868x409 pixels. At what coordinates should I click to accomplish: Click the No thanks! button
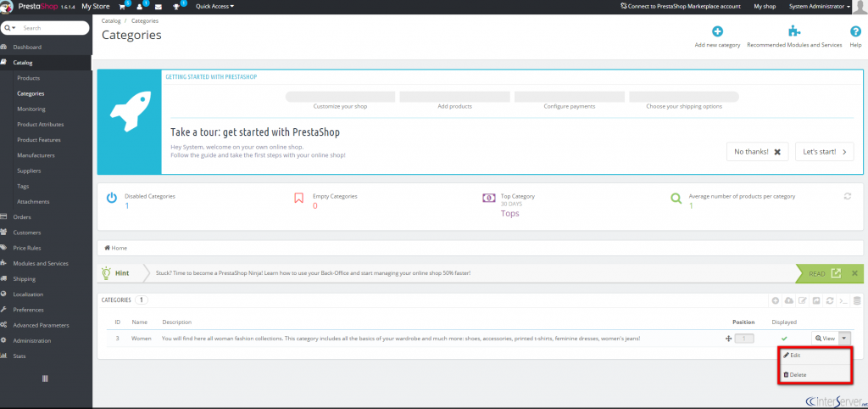(757, 151)
